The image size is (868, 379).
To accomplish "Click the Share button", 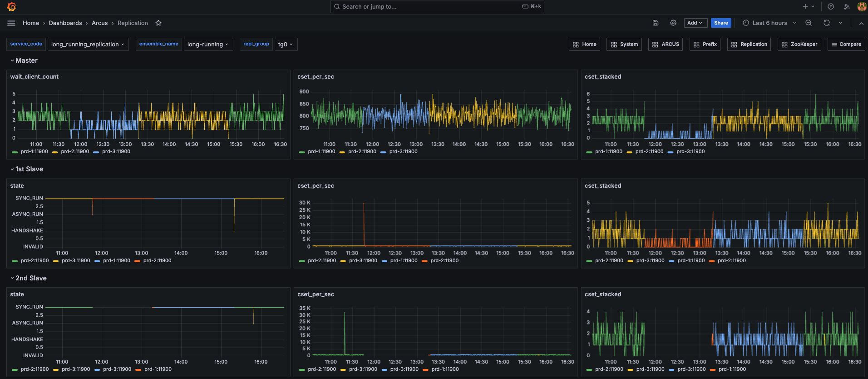I will coord(720,23).
